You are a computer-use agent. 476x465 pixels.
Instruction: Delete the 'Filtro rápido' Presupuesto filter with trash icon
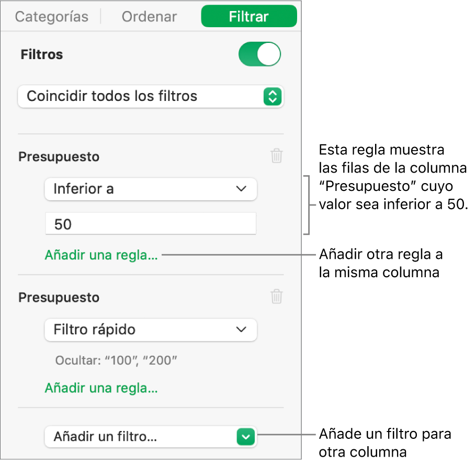click(277, 297)
